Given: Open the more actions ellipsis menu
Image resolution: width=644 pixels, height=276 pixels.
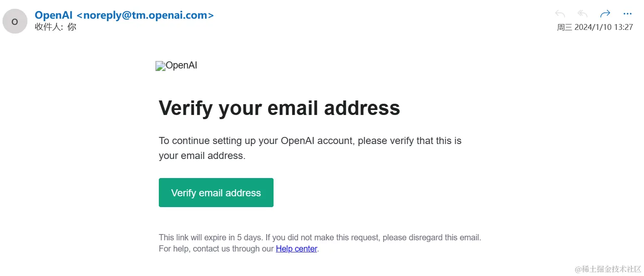Looking at the screenshot, I should 627,14.
